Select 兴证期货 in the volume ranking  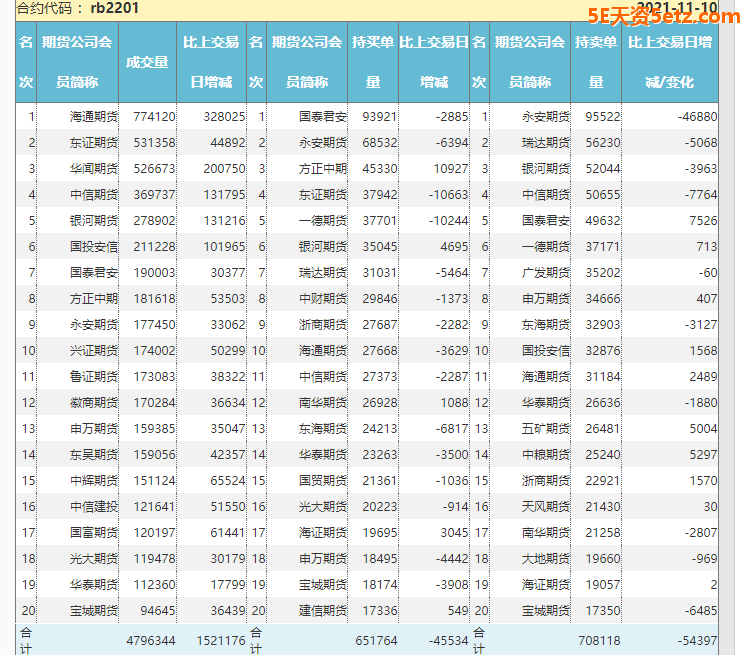pyautogui.click(x=94, y=351)
